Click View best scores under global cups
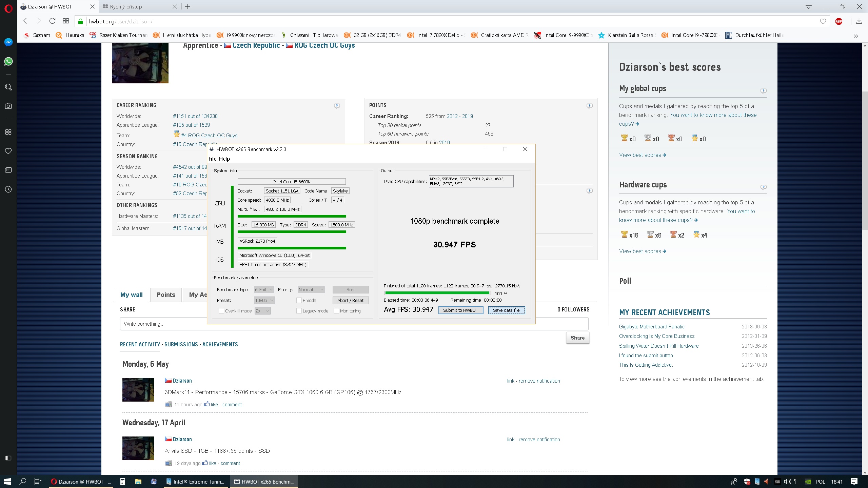868x488 pixels. [x=643, y=155]
